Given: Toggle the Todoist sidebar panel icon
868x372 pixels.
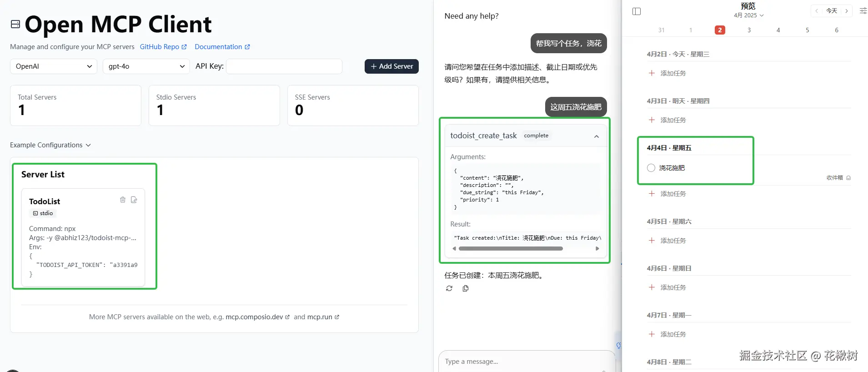Looking at the screenshot, I should coord(637,11).
